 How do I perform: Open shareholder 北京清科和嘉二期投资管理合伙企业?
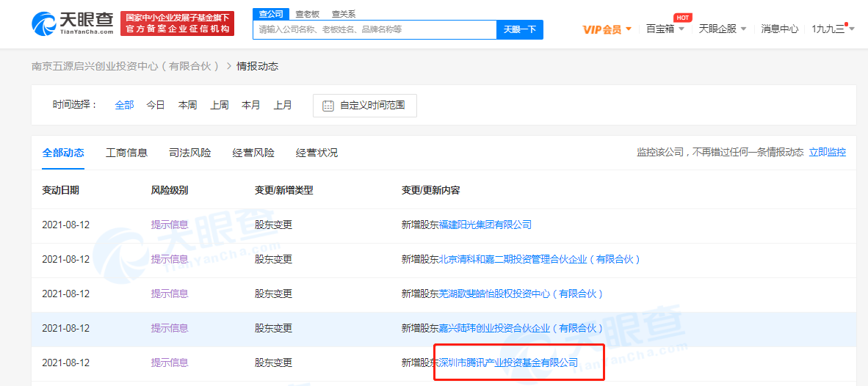coord(540,259)
